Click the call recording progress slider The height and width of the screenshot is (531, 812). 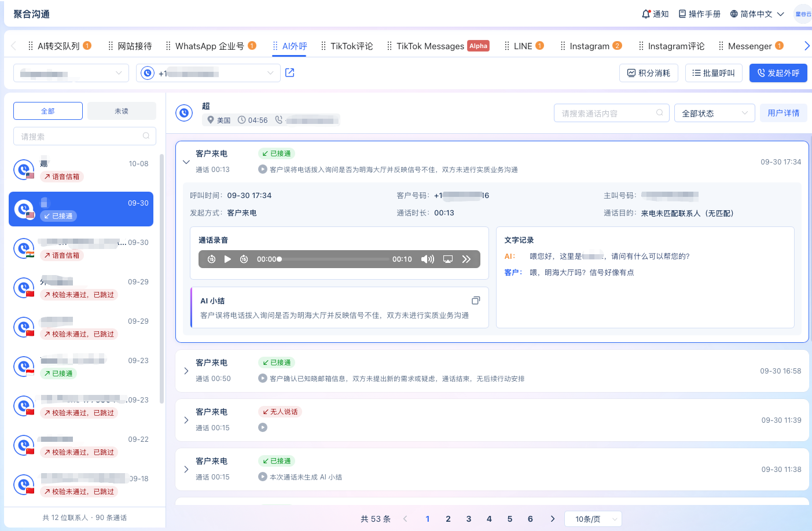[334, 259]
